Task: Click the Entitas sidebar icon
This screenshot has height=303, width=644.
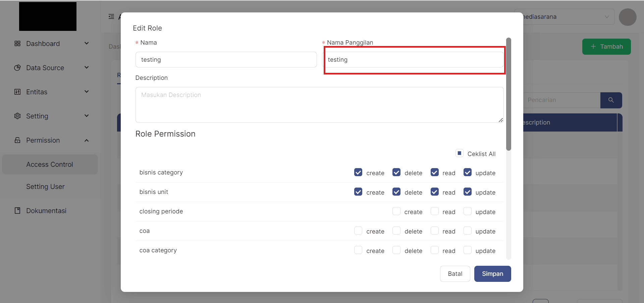Action: pos(17,92)
